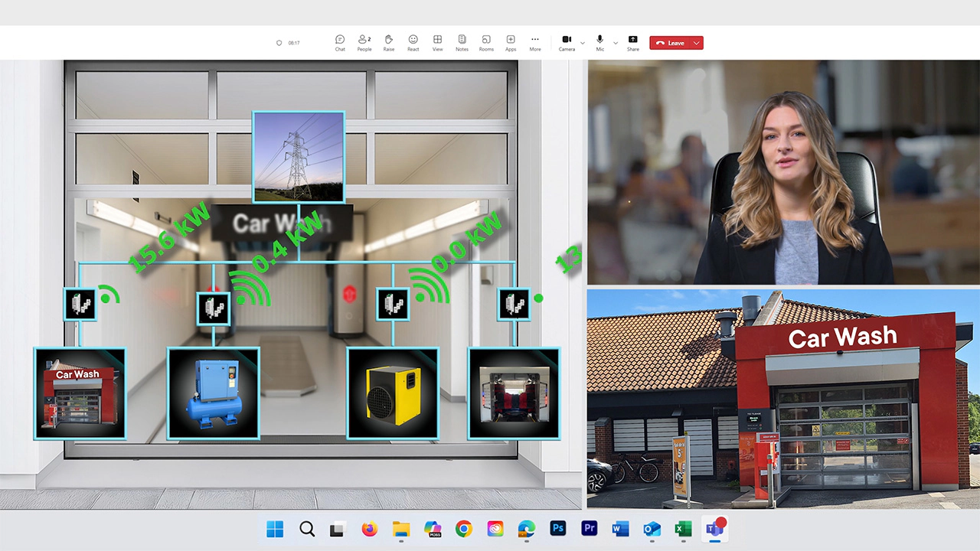Show the People participants list

(x=364, y=43)
